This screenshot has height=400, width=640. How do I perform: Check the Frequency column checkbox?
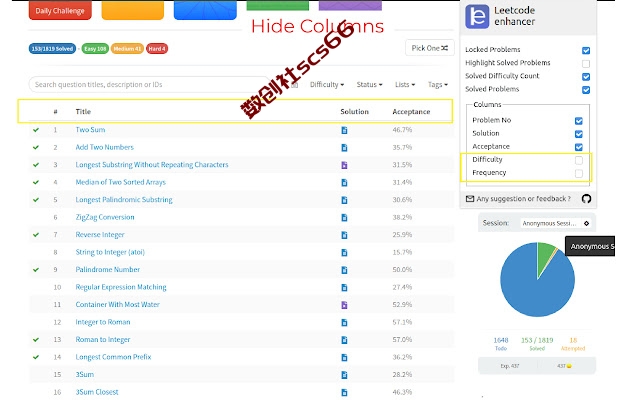578,173
